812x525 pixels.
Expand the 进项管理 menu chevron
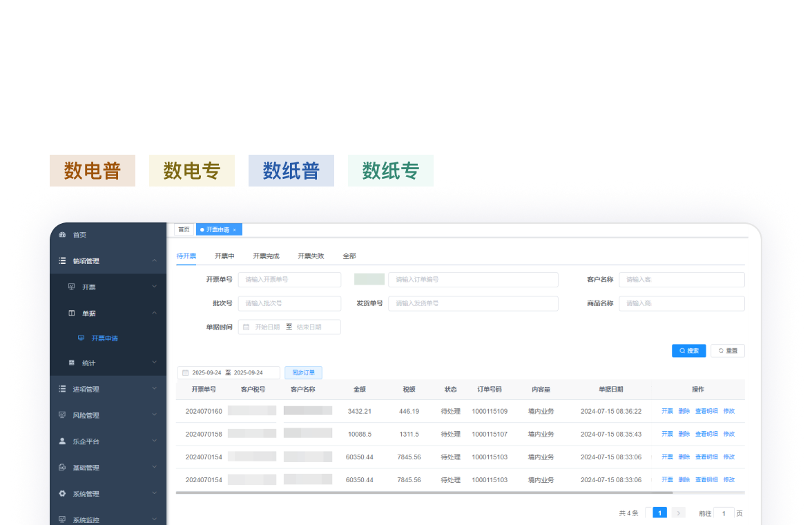click(x=155, y=388)
